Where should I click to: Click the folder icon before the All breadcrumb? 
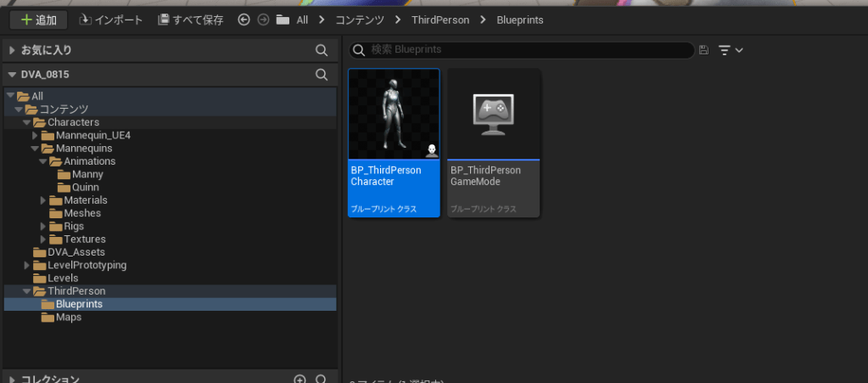click(x=283, y=20)
